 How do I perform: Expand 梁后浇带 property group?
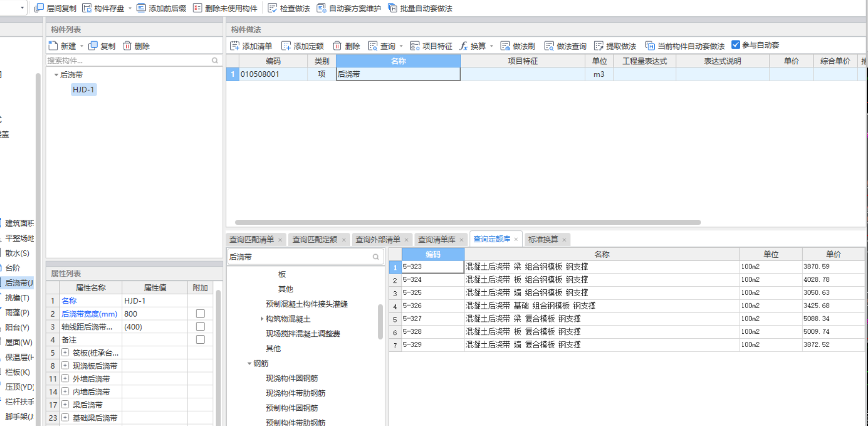[65, 404]
